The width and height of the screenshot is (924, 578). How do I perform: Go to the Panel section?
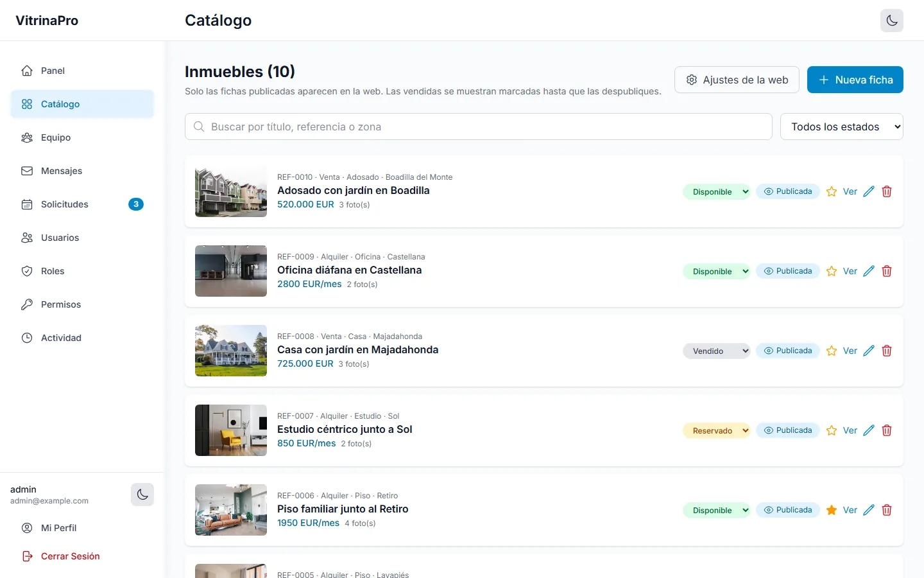(x=82, y=71)
